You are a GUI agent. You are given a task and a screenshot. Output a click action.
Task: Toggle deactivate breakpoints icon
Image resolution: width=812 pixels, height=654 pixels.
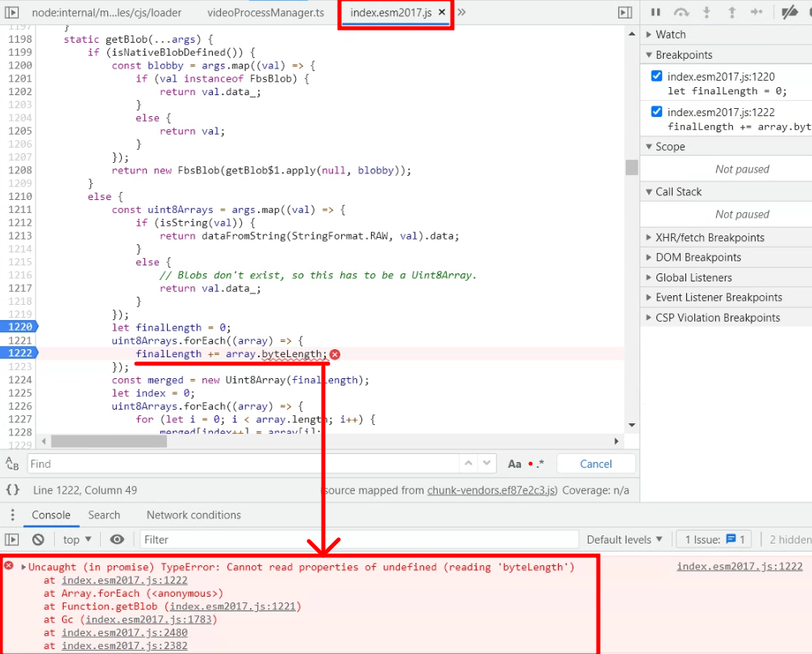(x=789, y=12)
